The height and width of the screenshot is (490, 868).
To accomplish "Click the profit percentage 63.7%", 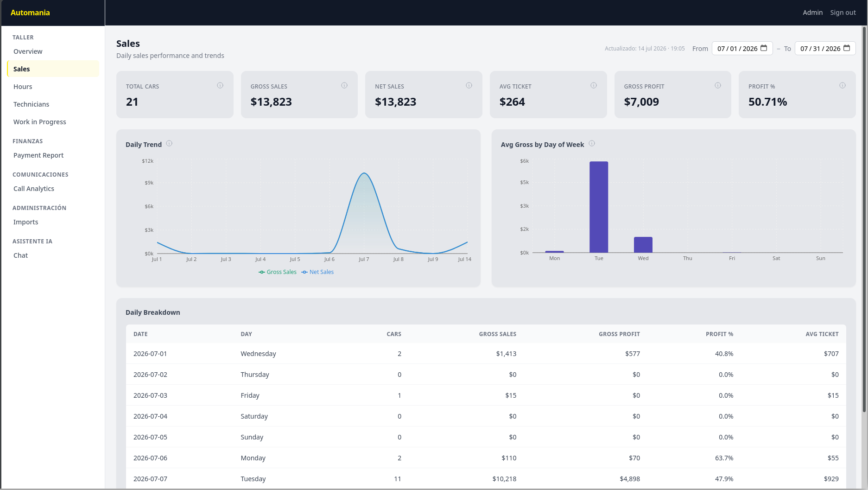I will (x=724, y=458).
